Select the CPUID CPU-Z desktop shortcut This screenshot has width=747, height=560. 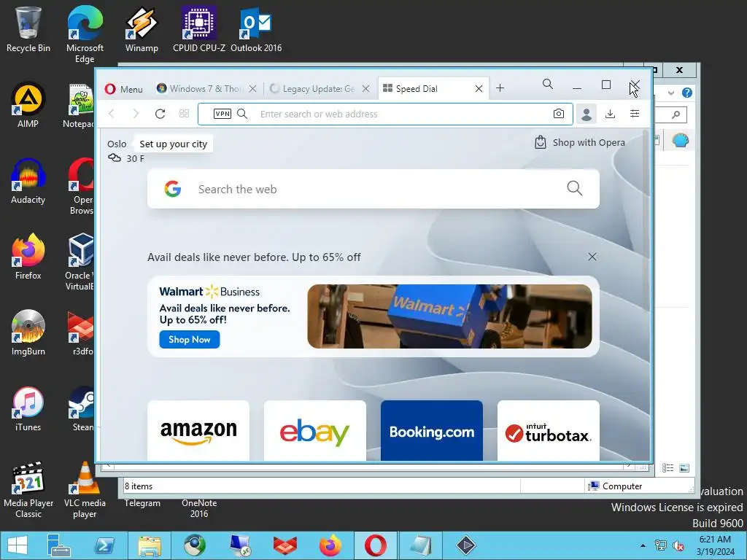[x=199, y=29]
